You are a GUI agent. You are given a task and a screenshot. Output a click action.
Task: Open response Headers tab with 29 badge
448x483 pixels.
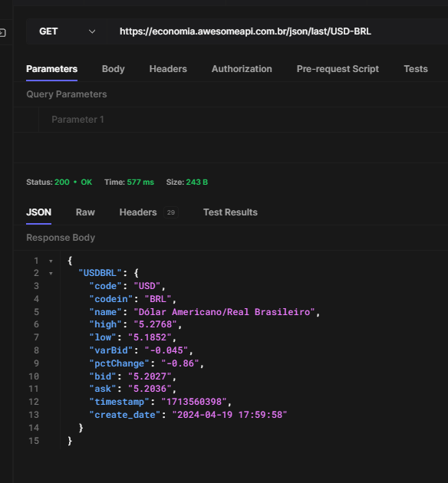point(149,212)
